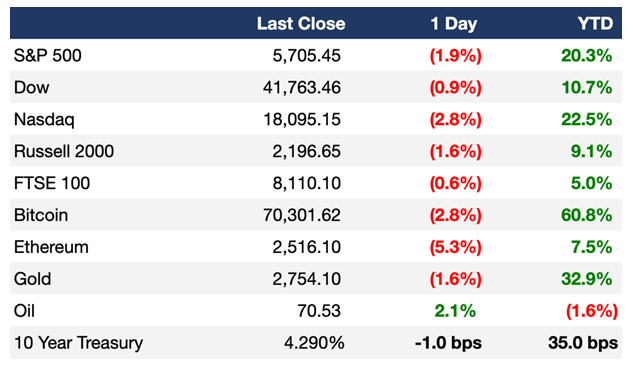
Task: Click S&P 500 last close 5,705.45
Action: pyautogui.click(x=306, y=55)
